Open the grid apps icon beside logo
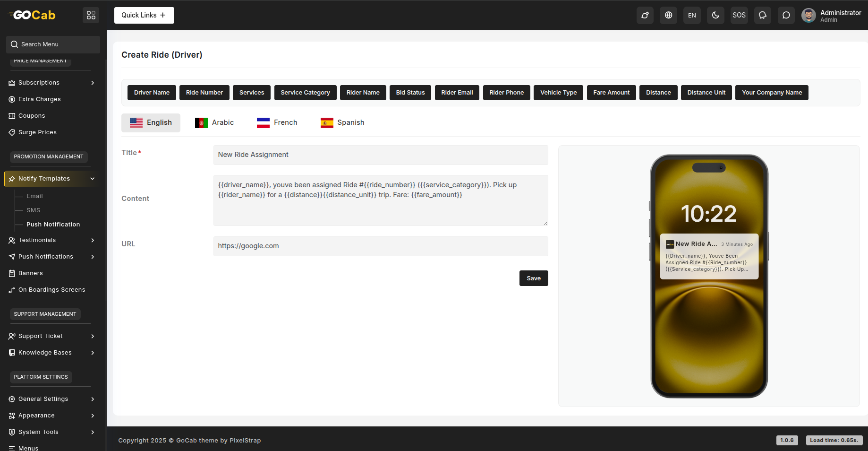Viewport: 868px width, 451px height. coord(91,15)
